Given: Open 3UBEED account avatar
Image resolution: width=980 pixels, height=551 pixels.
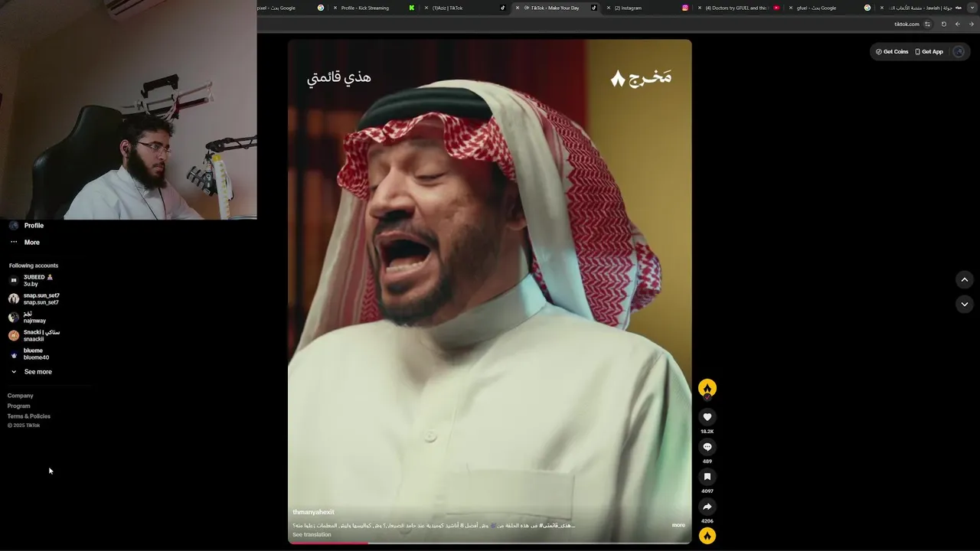Looking at the screenshot, I should coord(14,281).
